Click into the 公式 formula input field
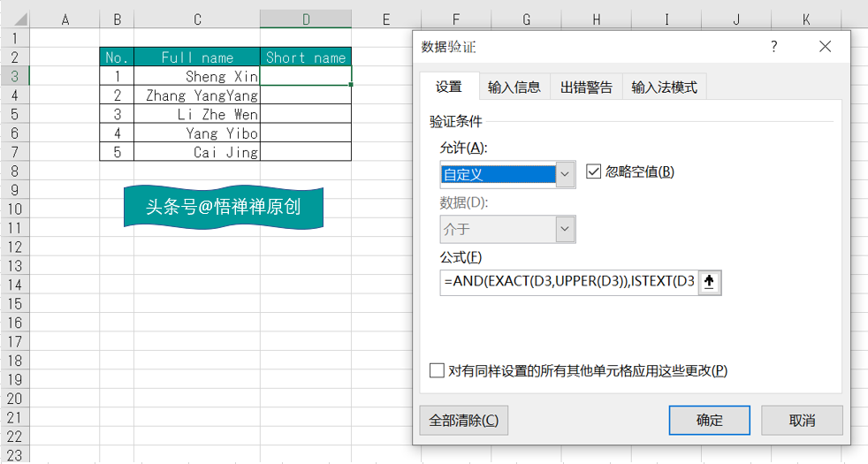 (x=569, y=283)
